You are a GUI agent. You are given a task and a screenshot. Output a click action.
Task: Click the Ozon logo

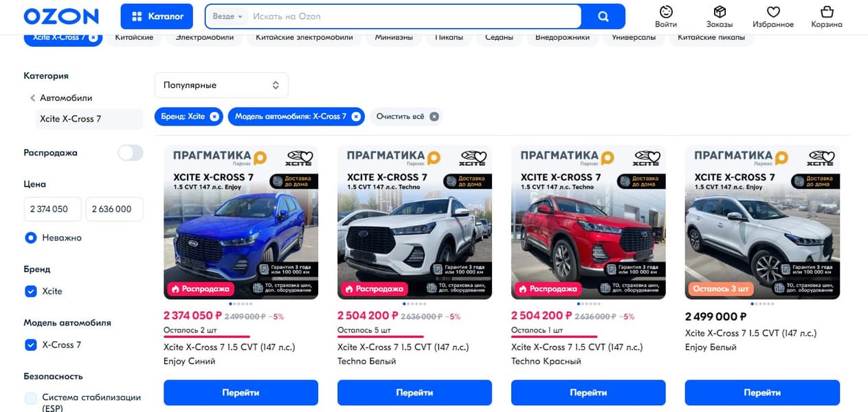tap(60, 16)
